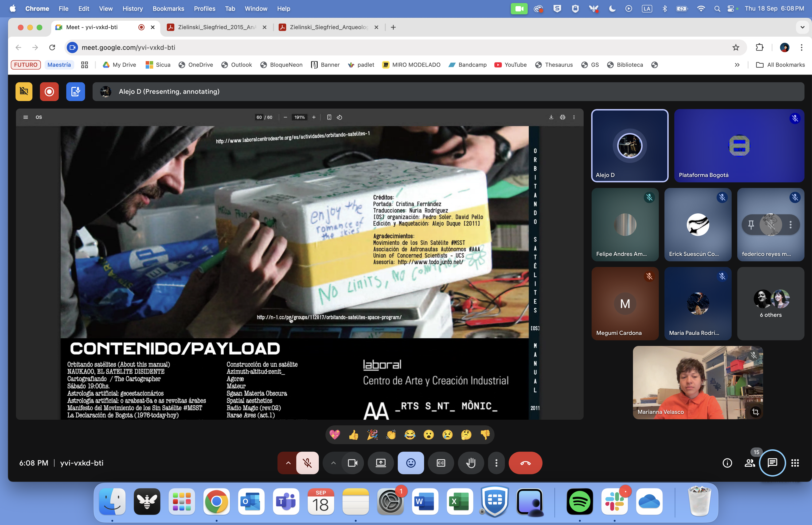
Task: Open the chat panel icon
Action: 772,463
